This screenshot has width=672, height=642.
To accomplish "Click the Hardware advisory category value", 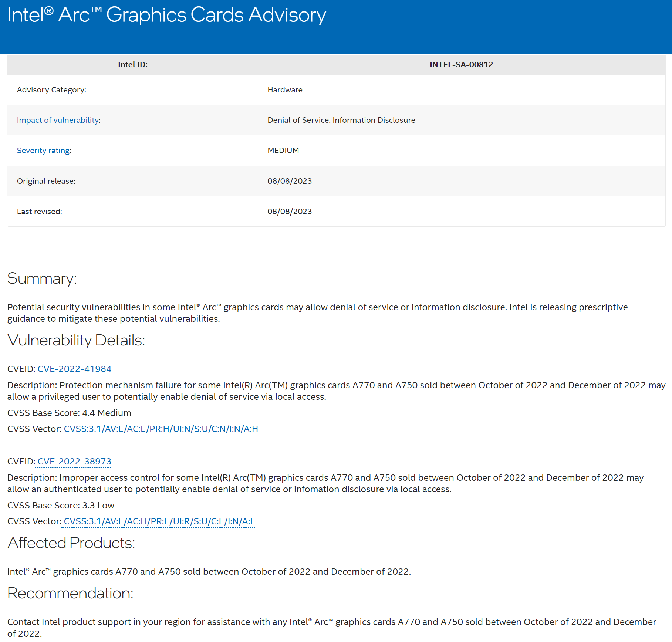I will tap(285, 90).
